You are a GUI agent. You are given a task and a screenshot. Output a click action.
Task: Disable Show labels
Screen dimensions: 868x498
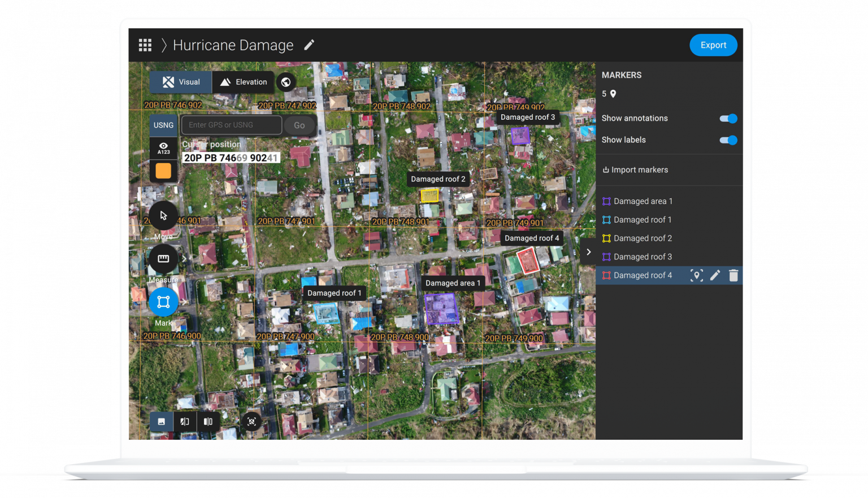[728, 140]
